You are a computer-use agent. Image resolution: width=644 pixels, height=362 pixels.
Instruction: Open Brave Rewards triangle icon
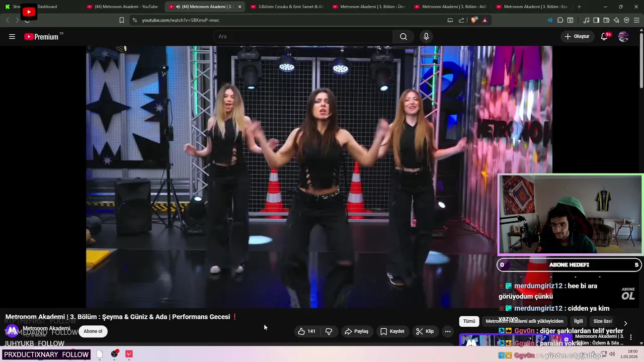[x=485, y=20]
